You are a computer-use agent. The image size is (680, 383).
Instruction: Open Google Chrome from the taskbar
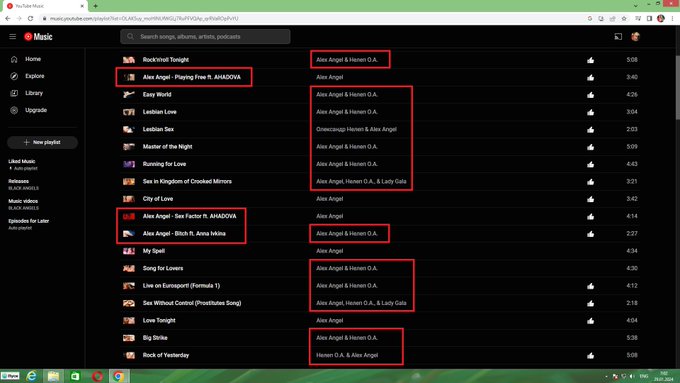pyautogui.click(x=118, y=376)
